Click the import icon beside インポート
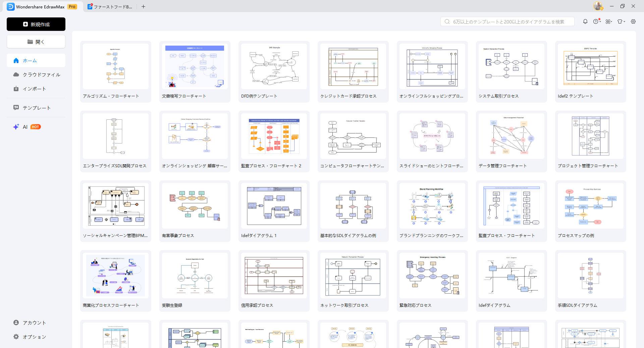The width and height of the screenshot is (644, 348). [x=16, y=89]
